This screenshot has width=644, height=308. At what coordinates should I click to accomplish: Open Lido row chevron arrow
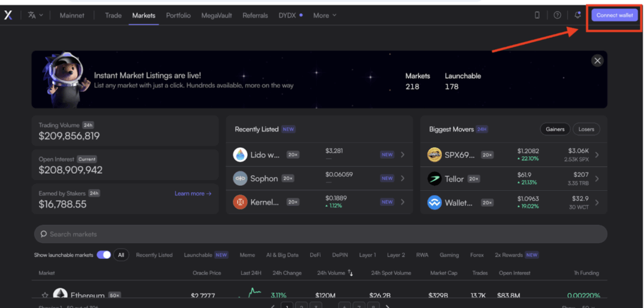point(402,154)
